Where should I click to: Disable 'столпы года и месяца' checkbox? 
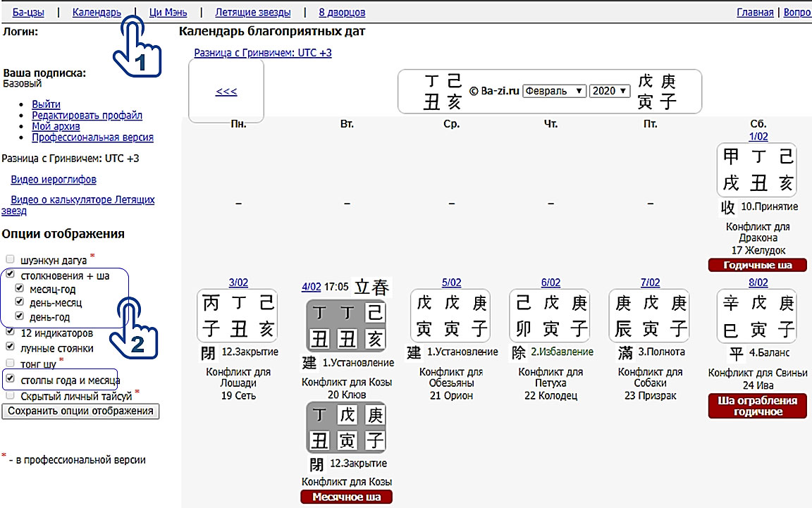10,379
